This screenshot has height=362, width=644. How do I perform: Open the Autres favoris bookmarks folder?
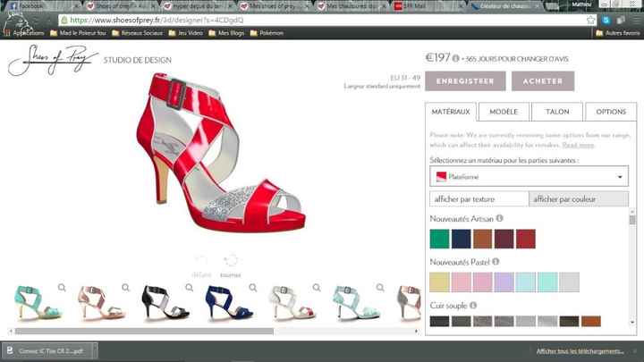pyautogui.click(x=618, y=33)
